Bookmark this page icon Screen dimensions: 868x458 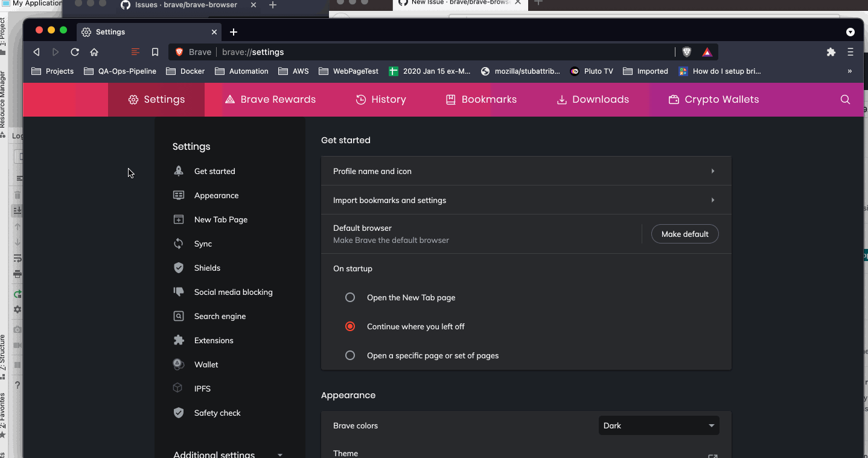point(155,52)
